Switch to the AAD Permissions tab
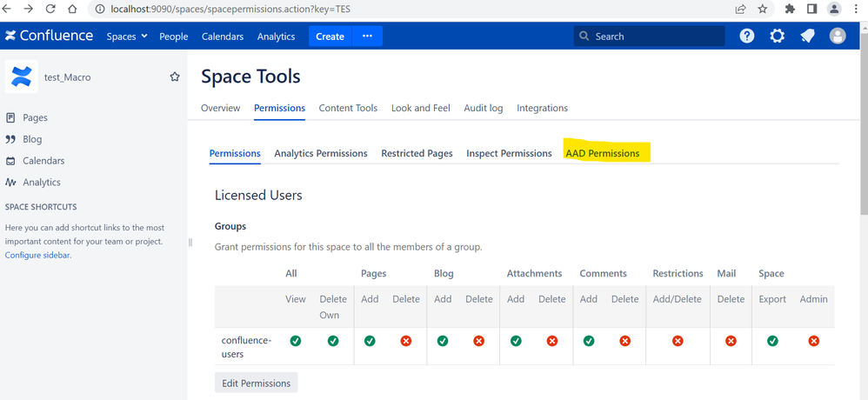 [602, 153]
